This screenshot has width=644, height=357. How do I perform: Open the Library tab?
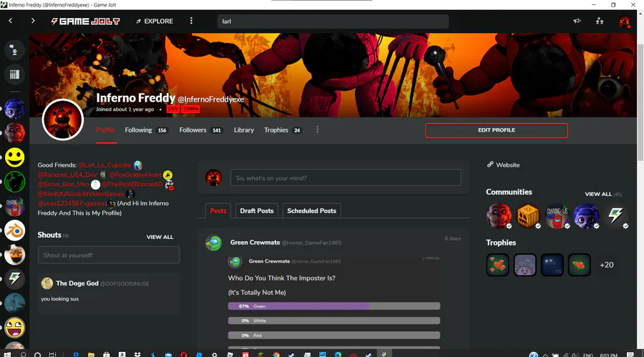(244, 129)
